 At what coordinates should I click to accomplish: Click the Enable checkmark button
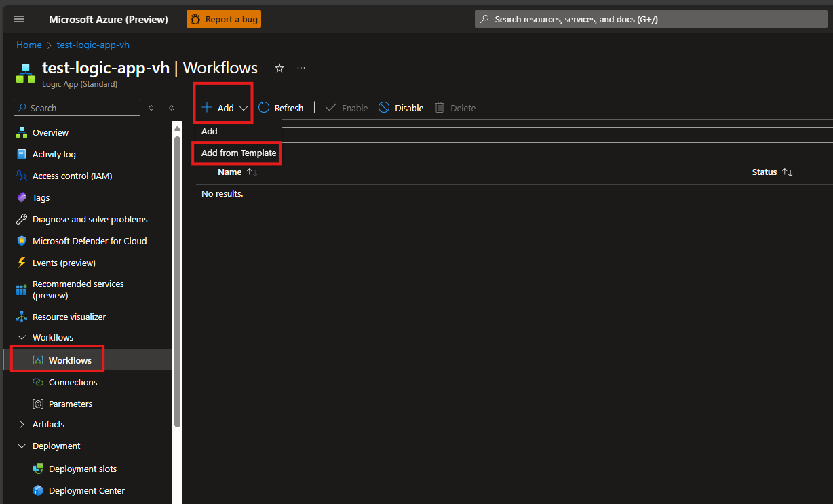pyautogui.click(x=347, y=108)
